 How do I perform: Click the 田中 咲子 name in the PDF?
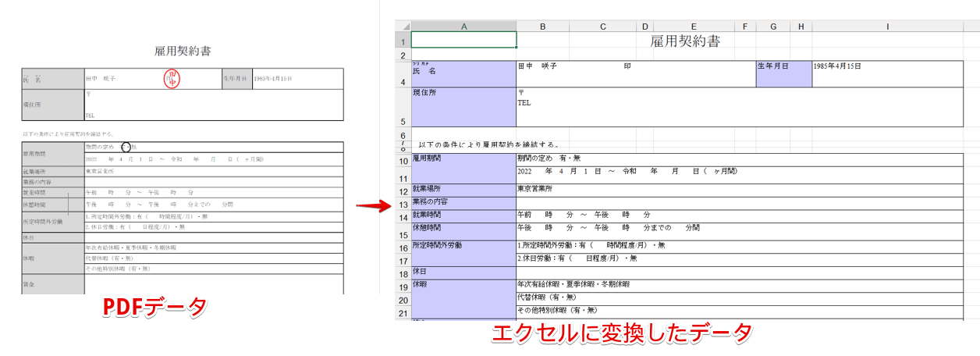pyautogui.click(x=101, y=80)
